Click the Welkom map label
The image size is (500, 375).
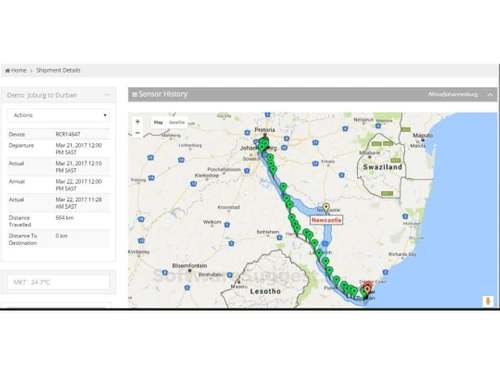point(212,222)
